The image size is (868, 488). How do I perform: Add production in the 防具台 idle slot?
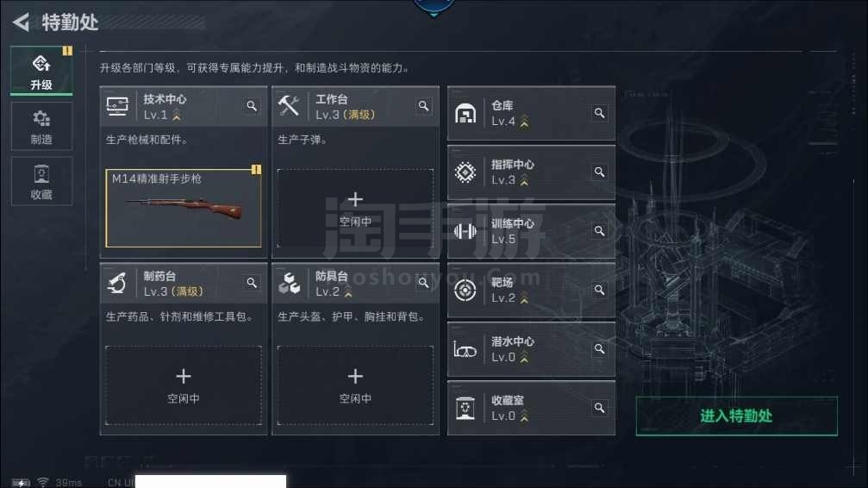(x=355, y=385)
